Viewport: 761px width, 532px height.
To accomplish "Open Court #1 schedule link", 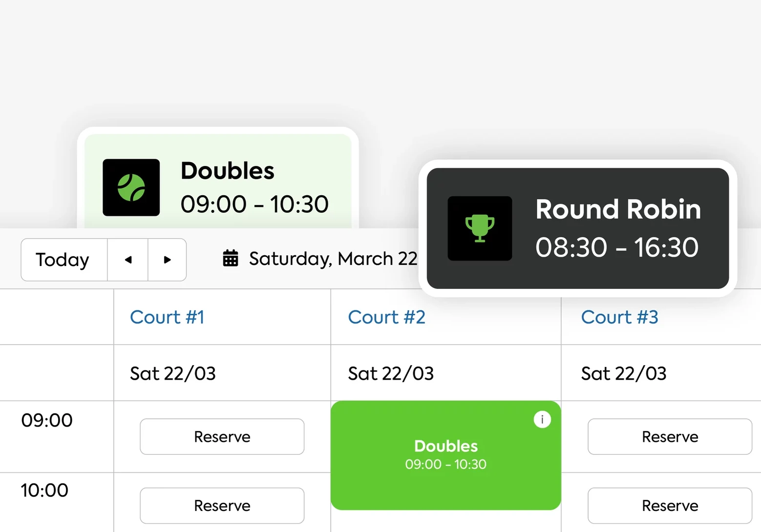I will (167, 317).
